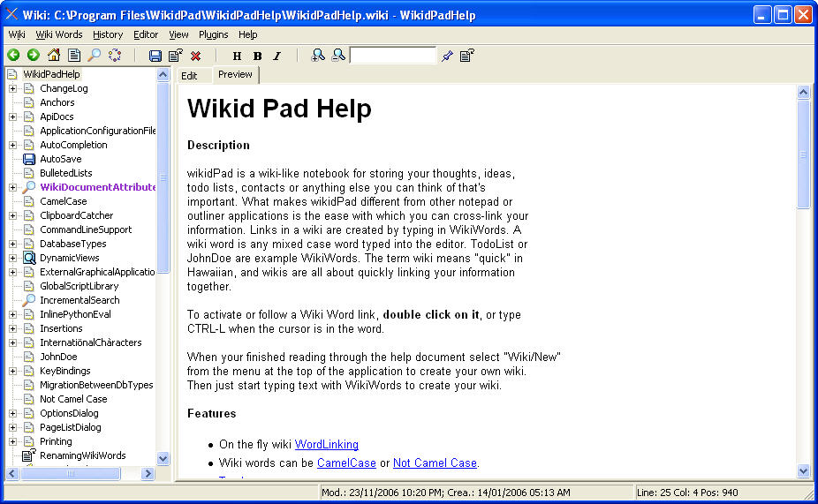
Task: Open the Wiki menu
Action: [17, 34]
